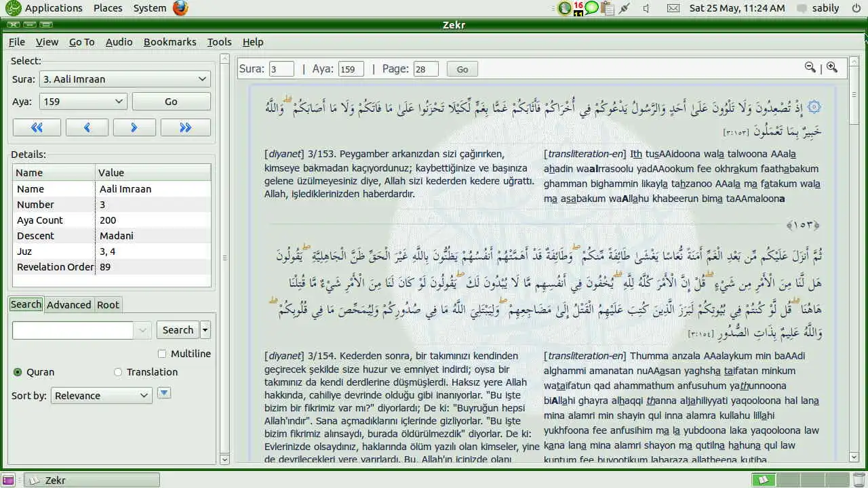Open Search button options arrow
The image size is (868, 488).
(x=205, y=330)
